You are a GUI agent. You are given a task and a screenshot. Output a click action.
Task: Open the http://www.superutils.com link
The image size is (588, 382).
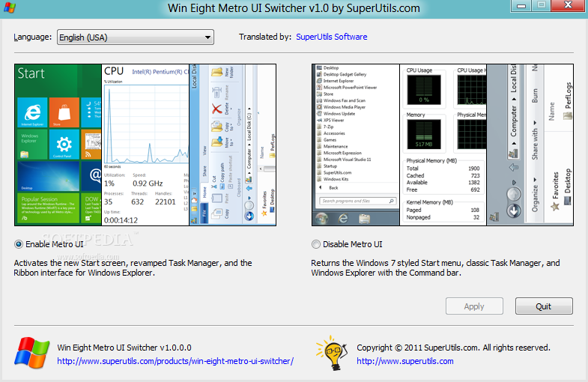point(405,361)
